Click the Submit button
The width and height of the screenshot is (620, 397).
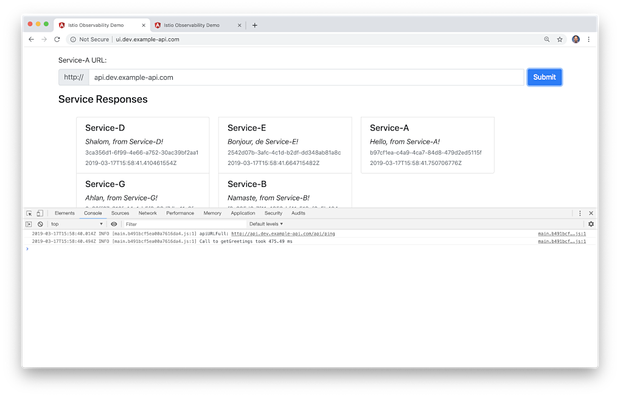click(x=544, y=77)
